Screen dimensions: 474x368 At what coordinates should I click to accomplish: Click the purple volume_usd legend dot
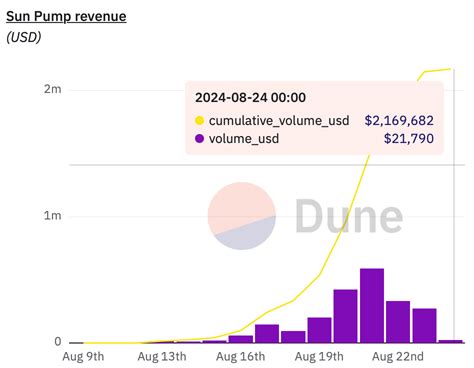199,139
